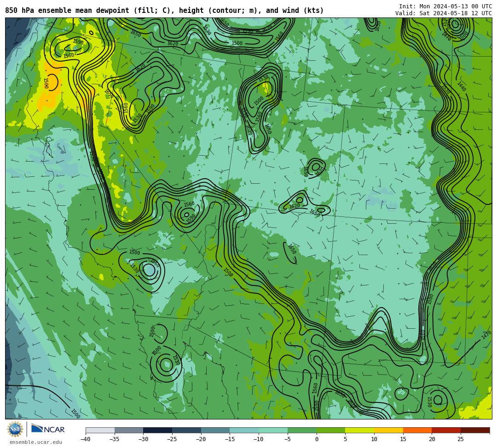
Task: Select the gray colorbar swatch from -35 to -30
Action: [x=129, y=430]
